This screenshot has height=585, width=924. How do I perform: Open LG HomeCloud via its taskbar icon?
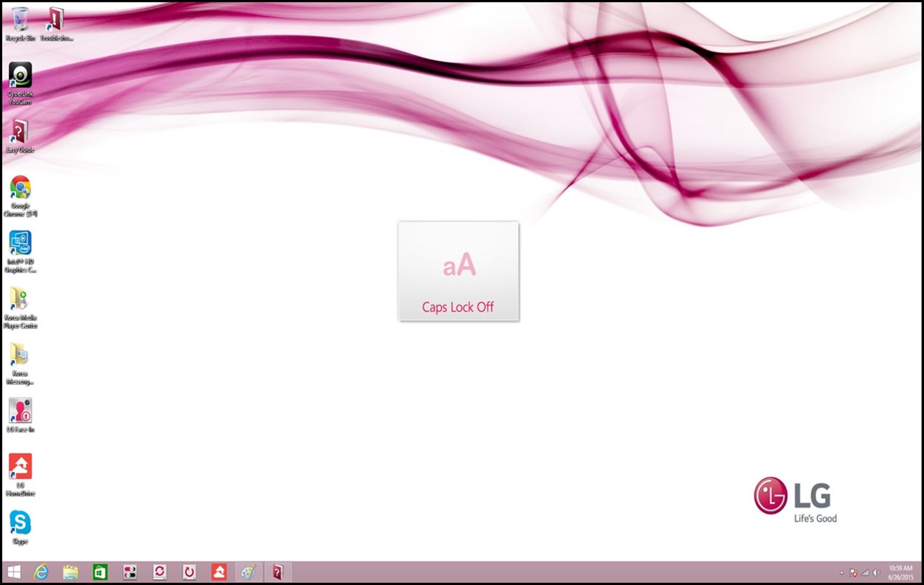point(219,572)
